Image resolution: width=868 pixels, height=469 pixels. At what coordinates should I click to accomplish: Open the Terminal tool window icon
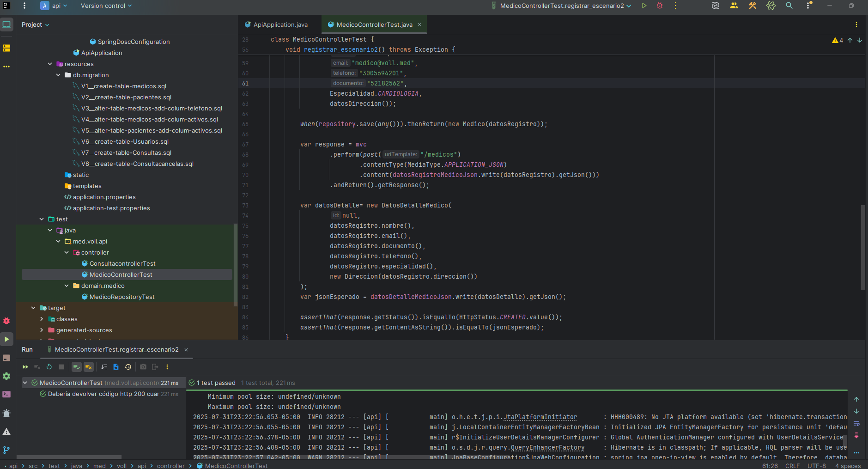6,395
